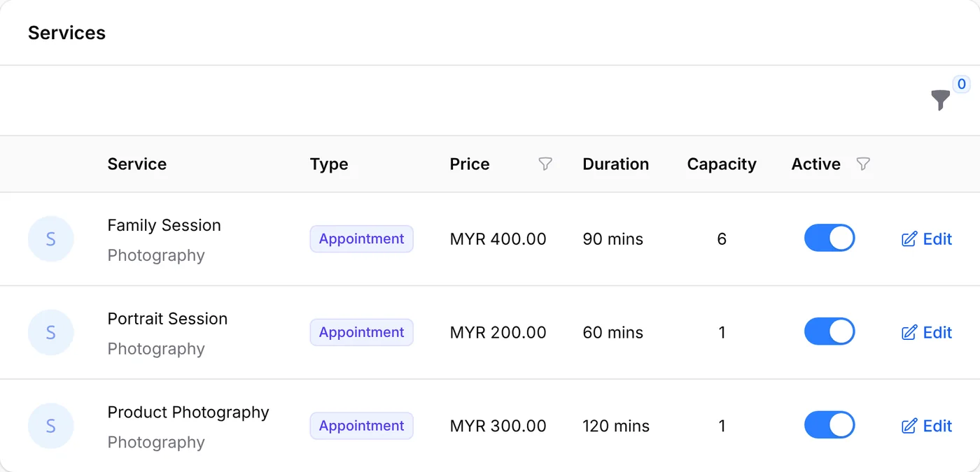The height and width of the screenshot is (472, 980).
Task: Click the Appointment tag for Portrait Session
Action: [362, 333]
